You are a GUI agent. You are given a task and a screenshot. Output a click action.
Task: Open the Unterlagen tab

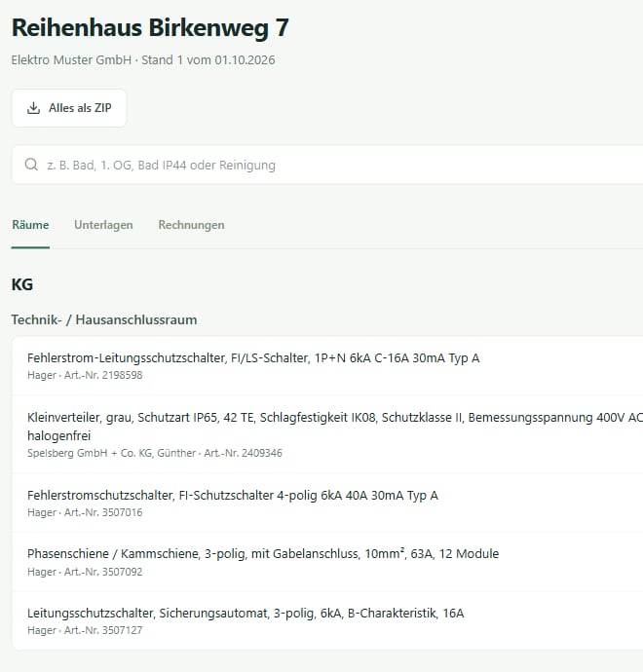103,225
